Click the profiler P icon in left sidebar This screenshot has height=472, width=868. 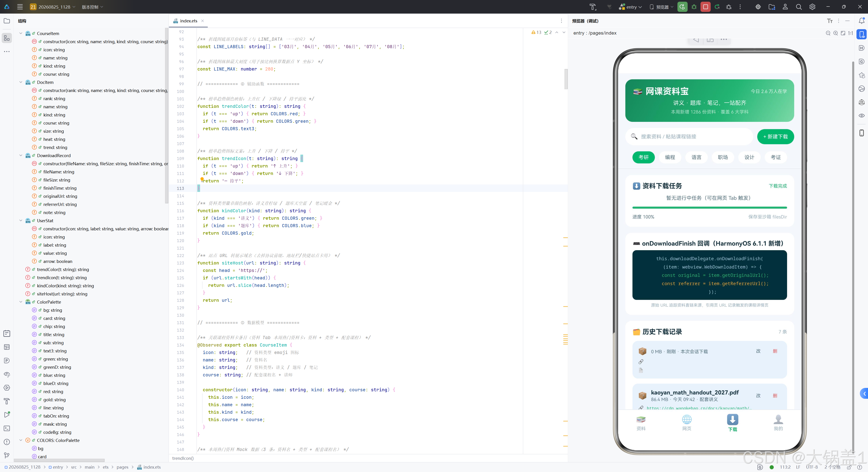click(x=7, y=361)
